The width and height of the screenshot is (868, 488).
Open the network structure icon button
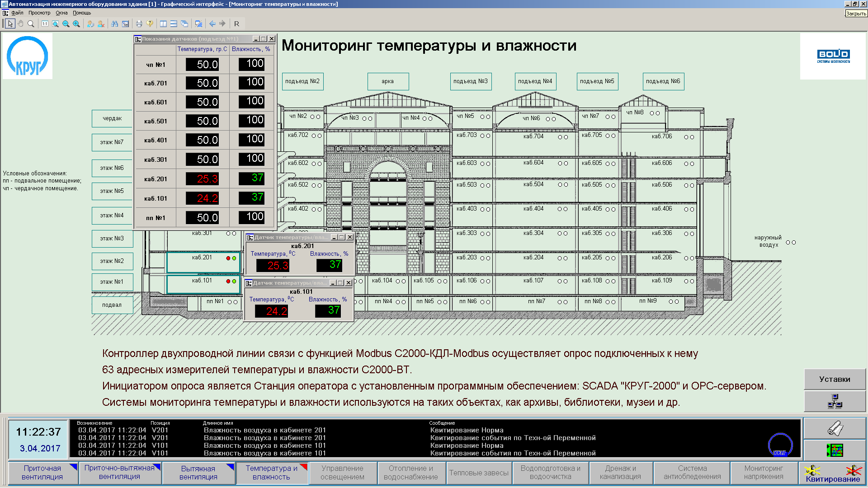coord(835,401)
